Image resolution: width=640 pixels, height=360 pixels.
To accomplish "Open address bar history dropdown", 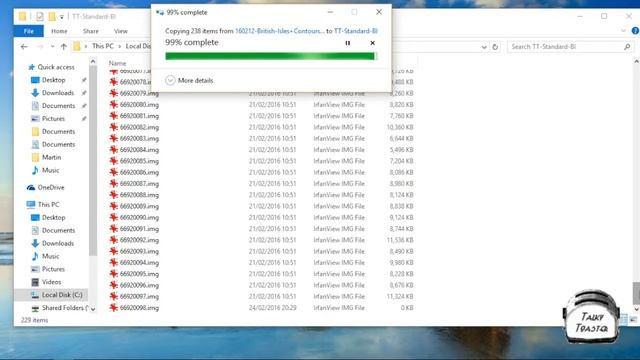I will (x=484, y=47).
